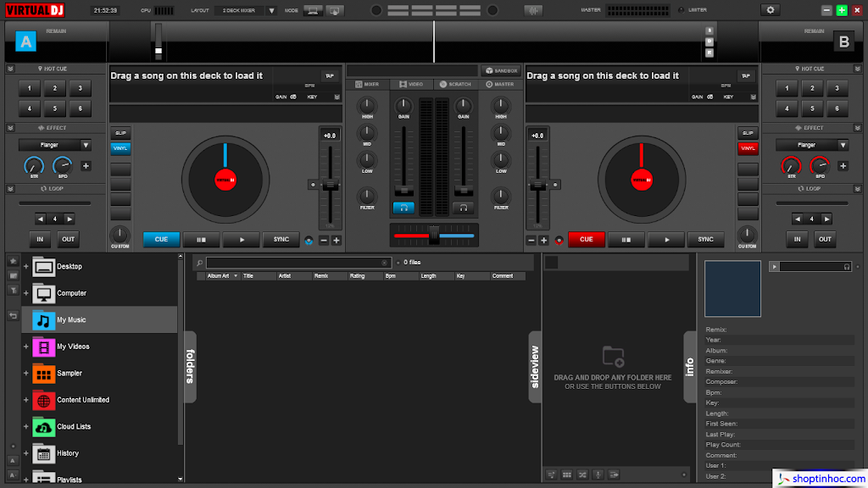The width and height of the screenshot is (868, 488).
Task: Click deck A headphone cue button in mixer
Action: pos(403,208)
